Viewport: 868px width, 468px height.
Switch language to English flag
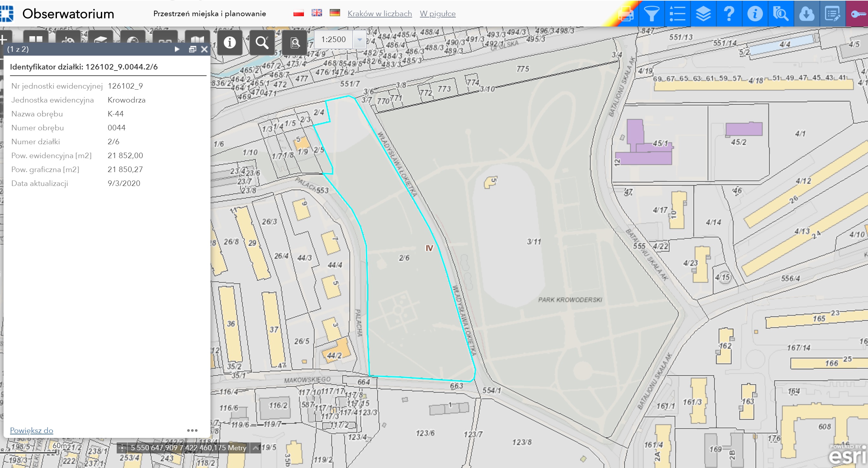(x=317, y=13)
